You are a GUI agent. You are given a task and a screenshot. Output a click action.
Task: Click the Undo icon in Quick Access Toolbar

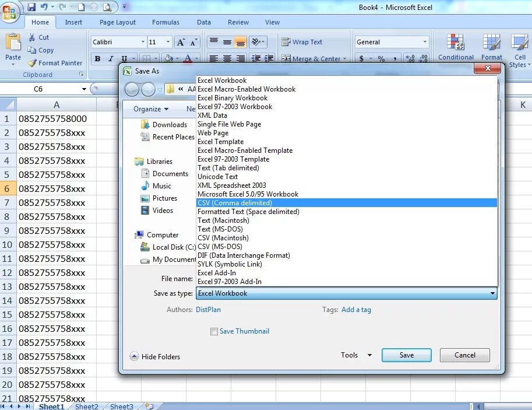pyautogui.click(x=44, y=7)
